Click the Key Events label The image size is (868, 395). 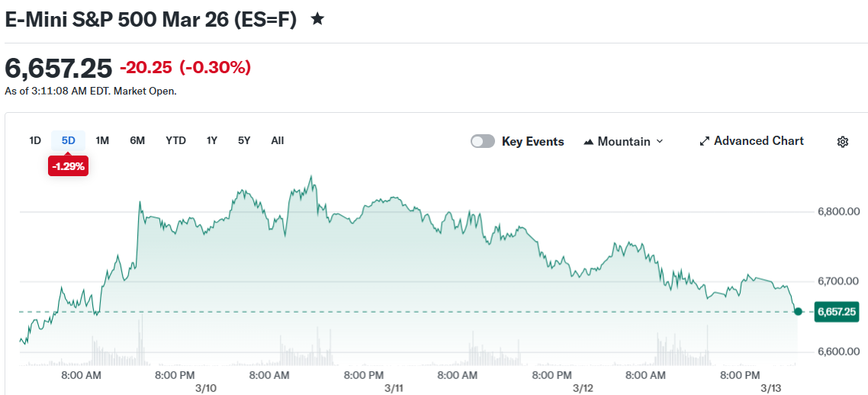click(x=532, y=142)
